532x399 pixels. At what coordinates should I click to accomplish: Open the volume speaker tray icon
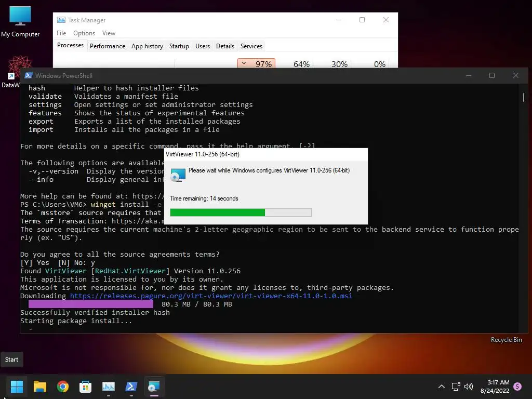(469, 387)
